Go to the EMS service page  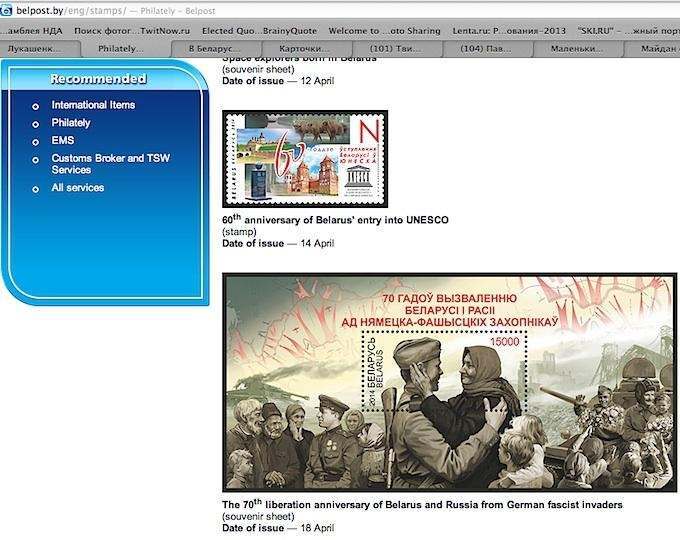click(x=63, y=141)
